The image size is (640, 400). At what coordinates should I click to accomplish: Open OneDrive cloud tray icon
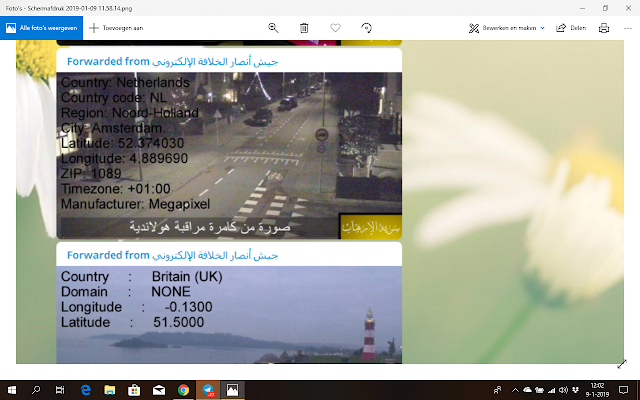pyautogui.click(x=527, y=390)
